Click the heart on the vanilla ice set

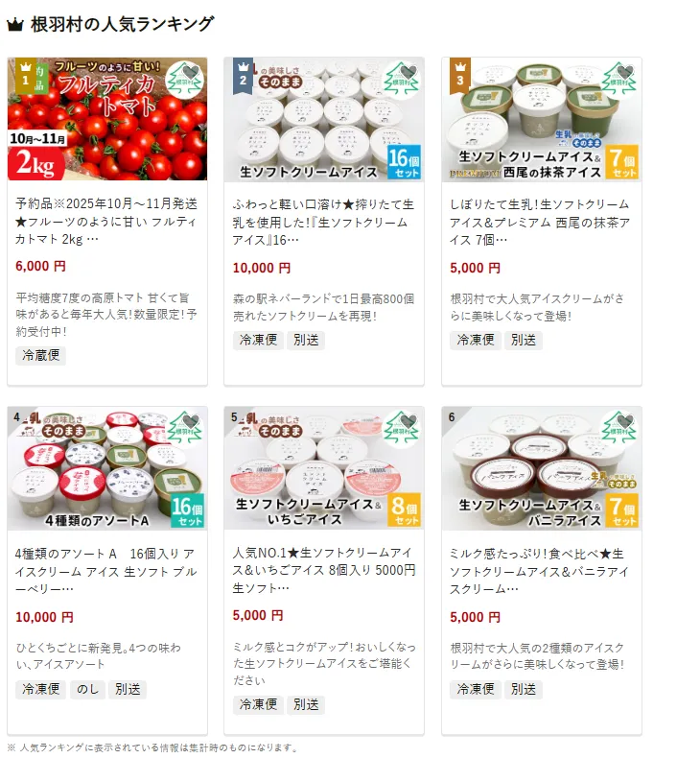coord(626,420)
